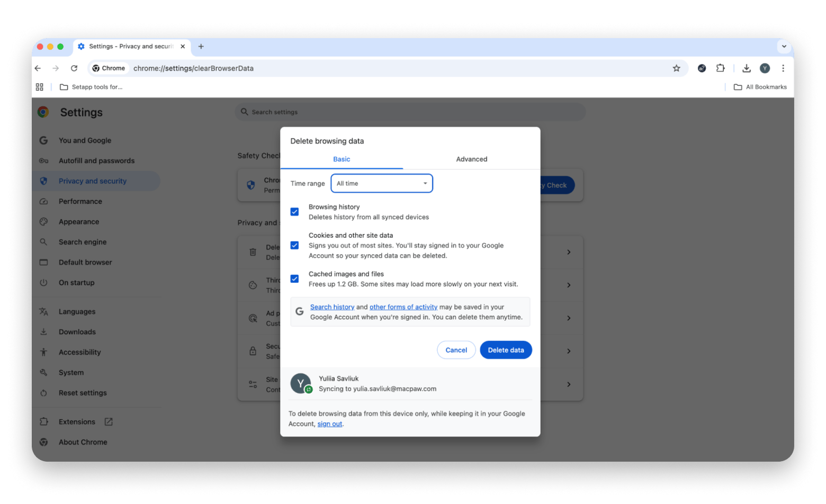
Task: Open the Chrome three-dot menu
Action: (783, 68)
